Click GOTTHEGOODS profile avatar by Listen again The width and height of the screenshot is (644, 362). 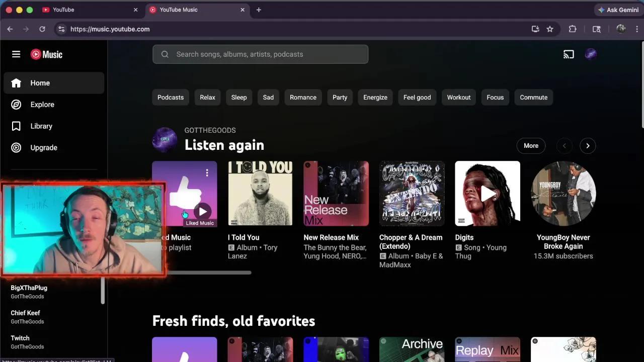coord(165,139)
